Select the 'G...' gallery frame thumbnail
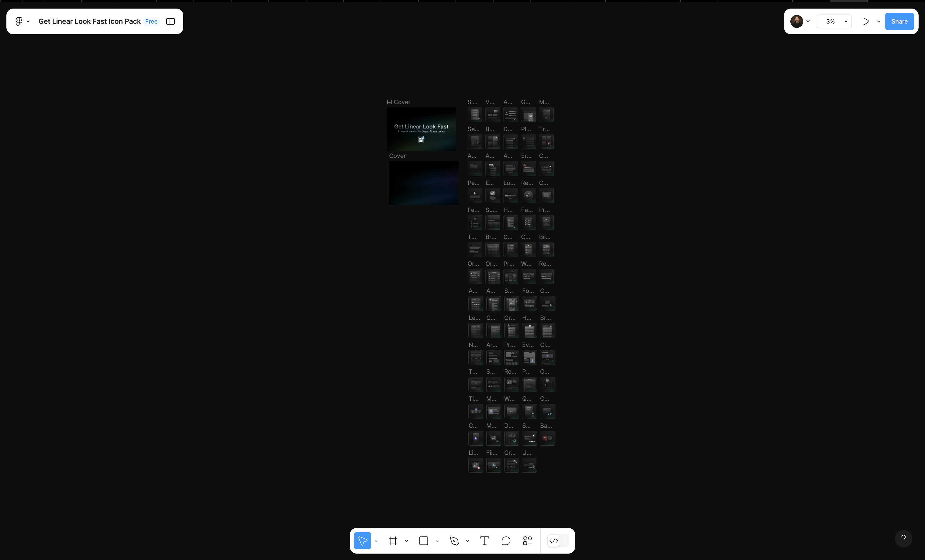 click(528, 115)
